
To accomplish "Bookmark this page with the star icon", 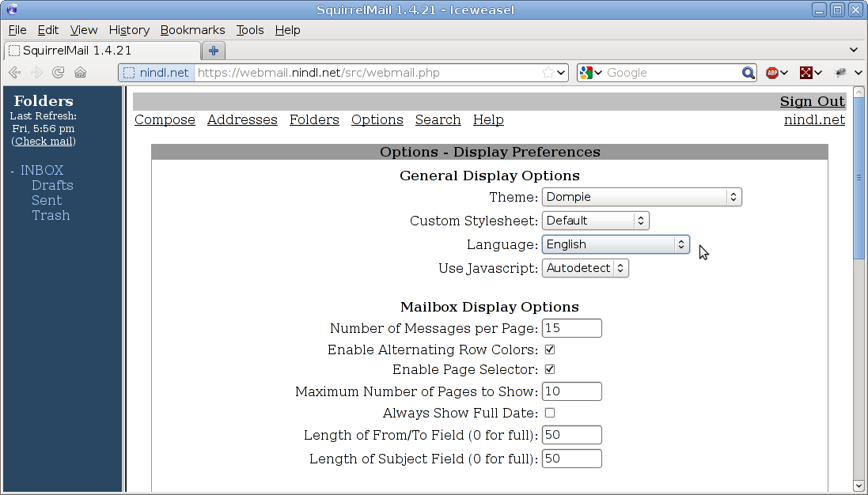I will point(548,73).
